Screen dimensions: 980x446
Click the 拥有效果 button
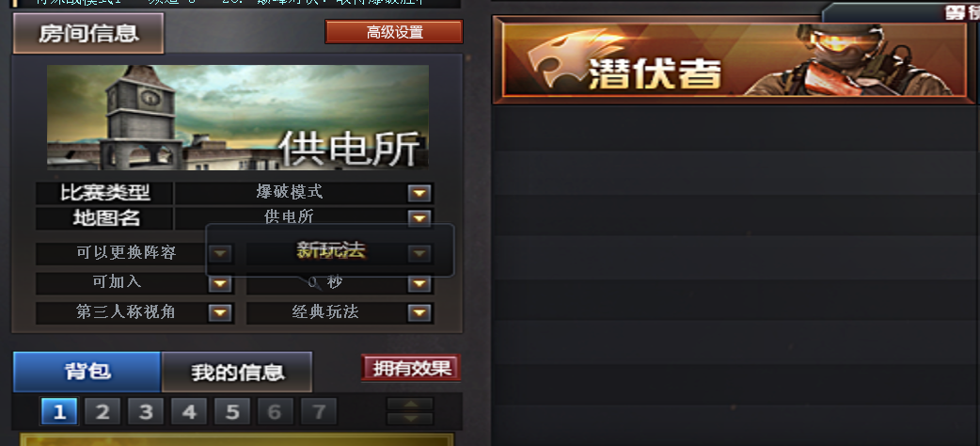tap(411, 368)
